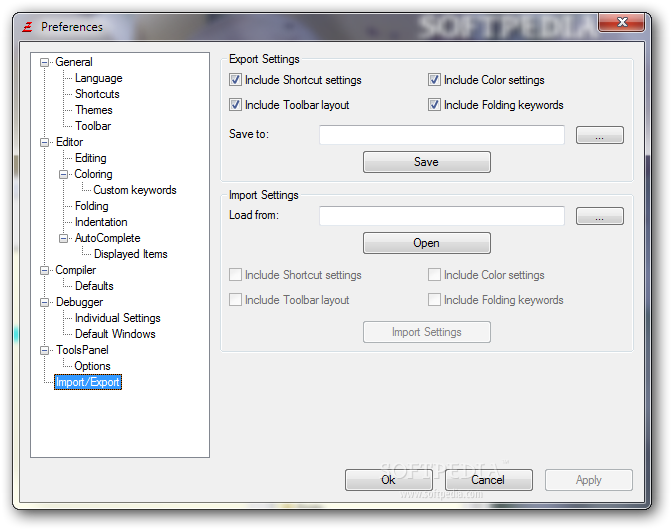This screenshot has height=530, width=672.
Task: Click the Preferences window app icon
Action: (x=27, y=27)
